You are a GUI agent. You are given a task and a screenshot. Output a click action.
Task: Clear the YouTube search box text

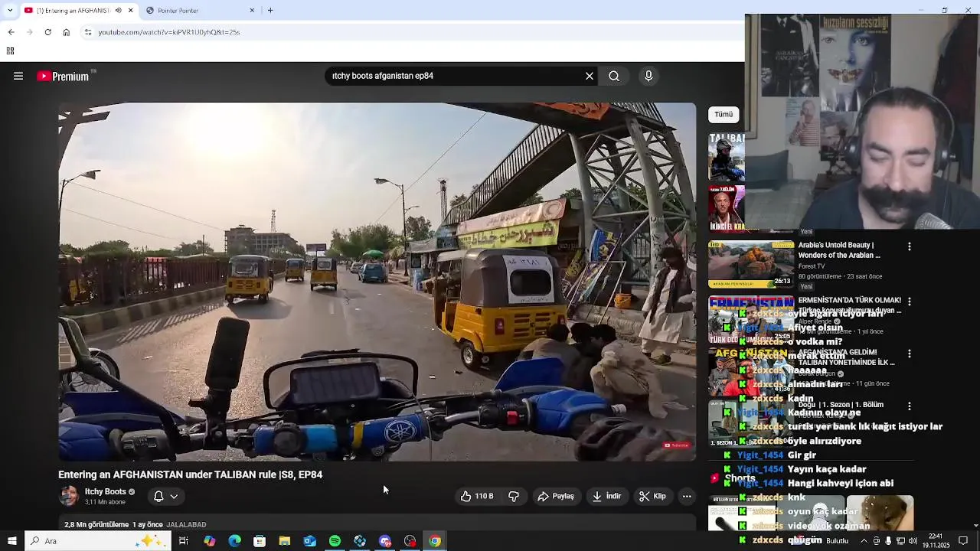point(590,76)
